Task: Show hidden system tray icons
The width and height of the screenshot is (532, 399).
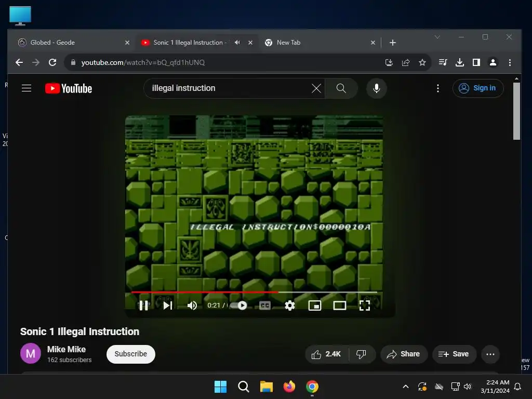Action: (405, 387)
